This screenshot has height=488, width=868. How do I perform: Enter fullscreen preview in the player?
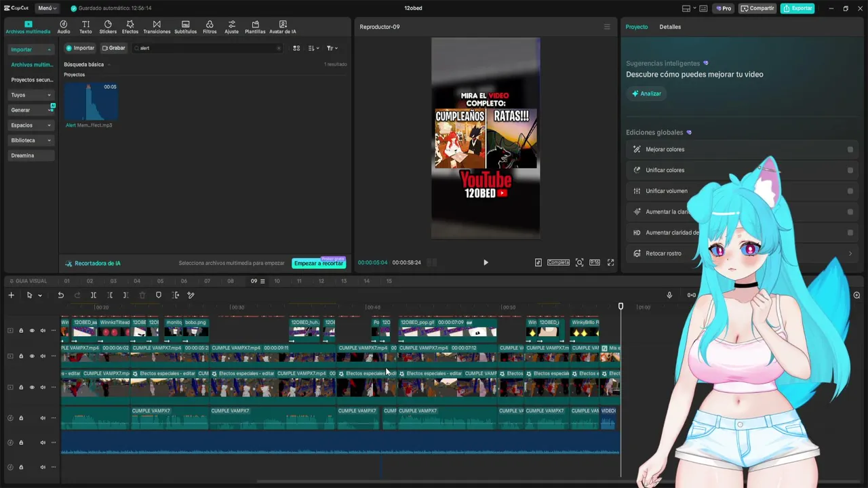610,262
